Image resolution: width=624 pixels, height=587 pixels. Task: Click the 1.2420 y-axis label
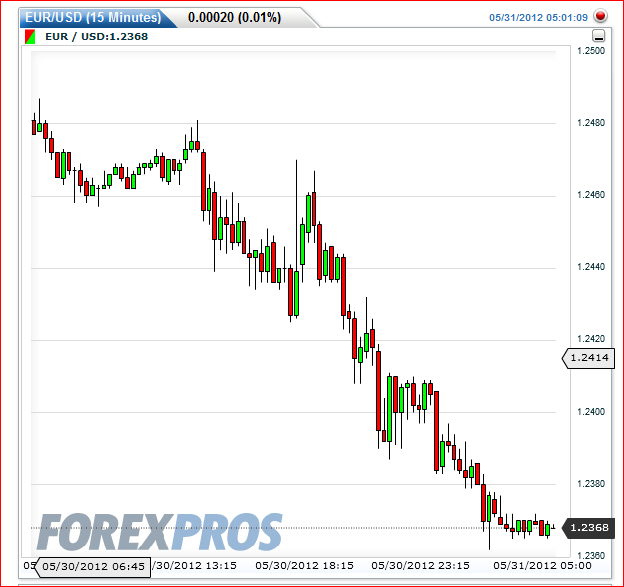point(591,339)
